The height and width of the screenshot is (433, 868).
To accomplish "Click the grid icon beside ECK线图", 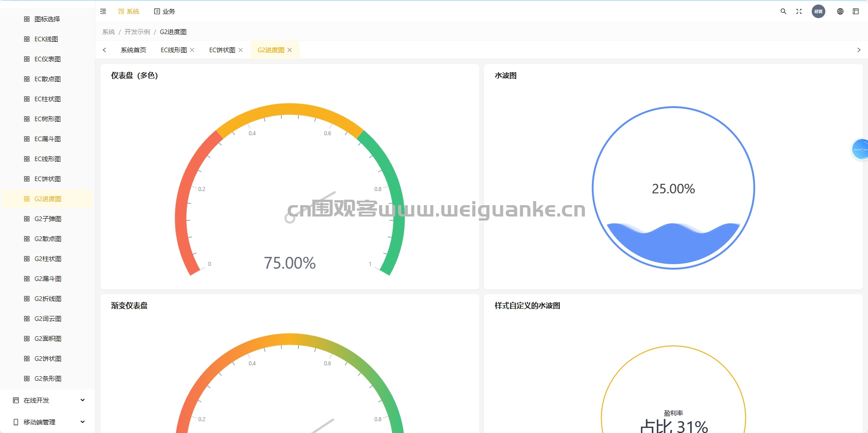I will click(x=27, y=39).
